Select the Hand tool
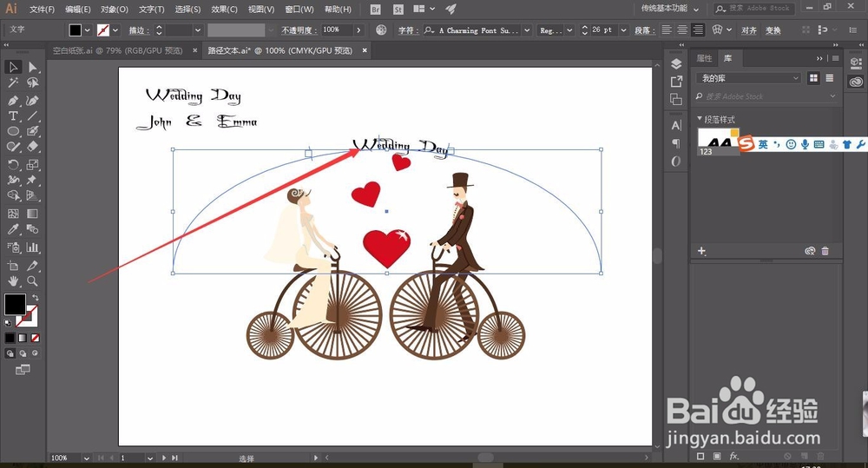Screen dimensions: 868x468 (13, 280)
